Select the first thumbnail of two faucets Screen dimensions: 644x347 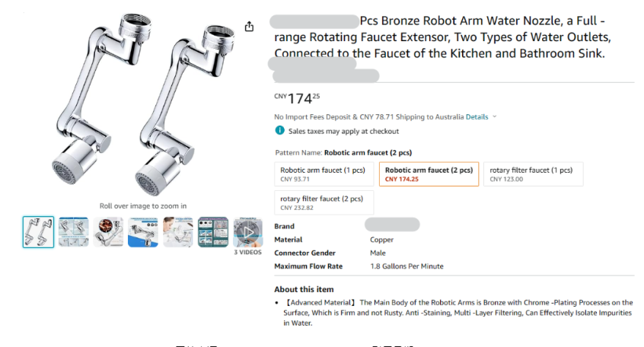point(38,232)
